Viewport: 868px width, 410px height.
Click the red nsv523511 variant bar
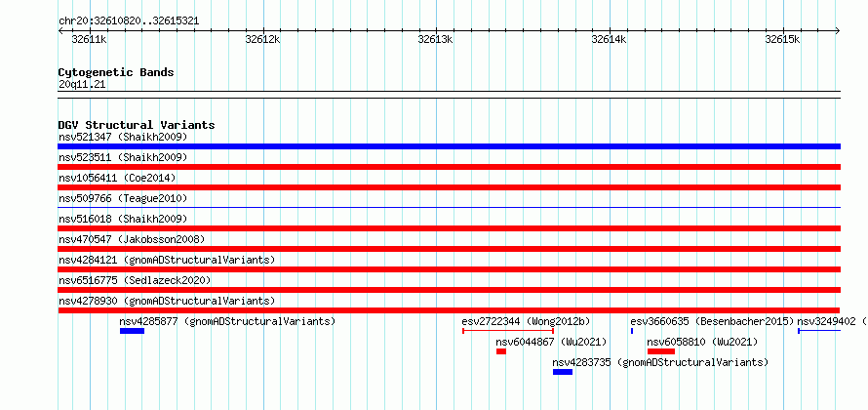(449, 167)
